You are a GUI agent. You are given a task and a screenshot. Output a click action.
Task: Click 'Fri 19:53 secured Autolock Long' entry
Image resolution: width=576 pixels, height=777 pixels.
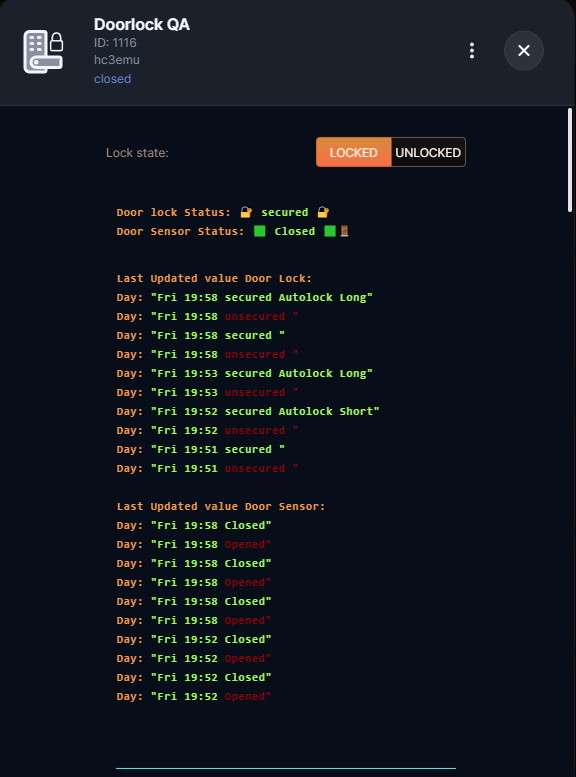click(245, 373)
